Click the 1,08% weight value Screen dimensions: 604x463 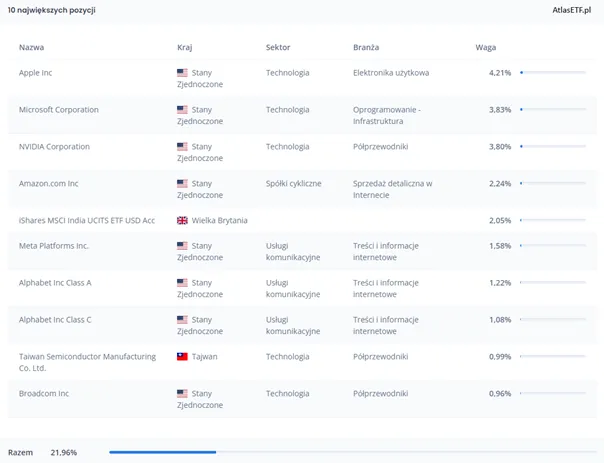(500, 320)
